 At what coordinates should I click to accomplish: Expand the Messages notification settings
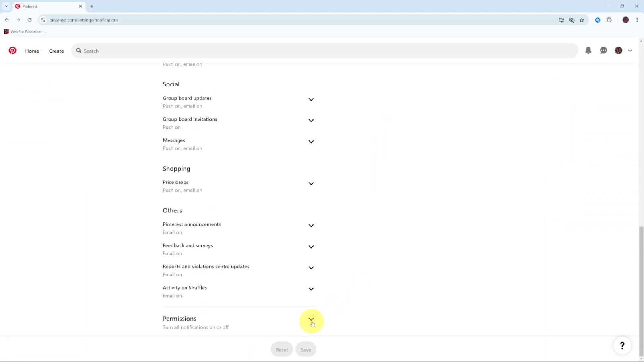(311, 142)
